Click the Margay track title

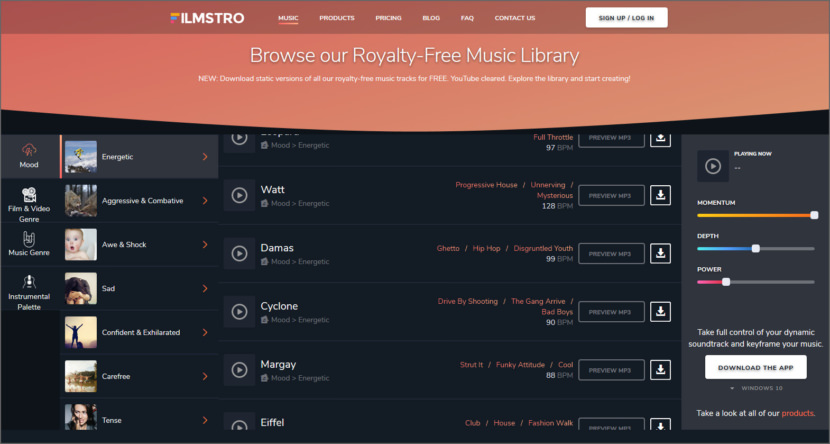278,364
